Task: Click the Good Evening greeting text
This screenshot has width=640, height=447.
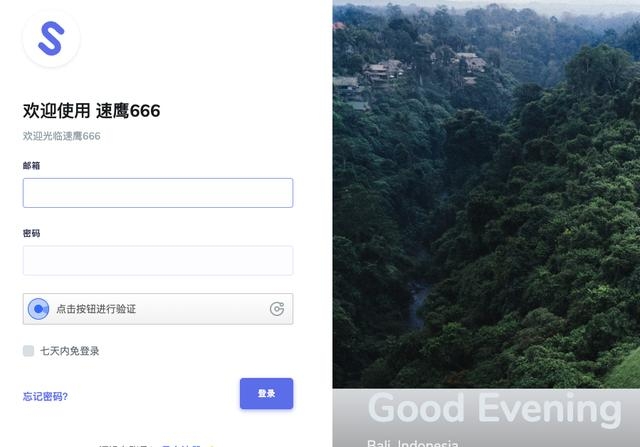Action: pos(495,408)
